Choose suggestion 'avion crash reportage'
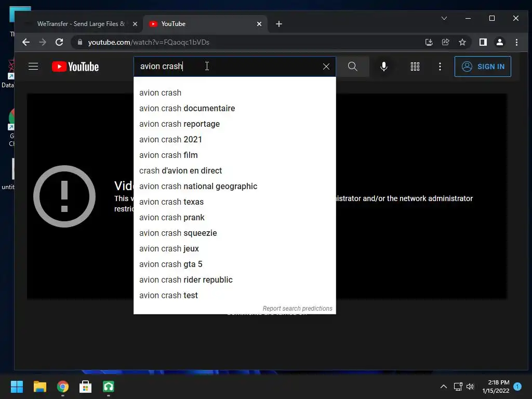532x399 pixels. [x=235, y=124]
